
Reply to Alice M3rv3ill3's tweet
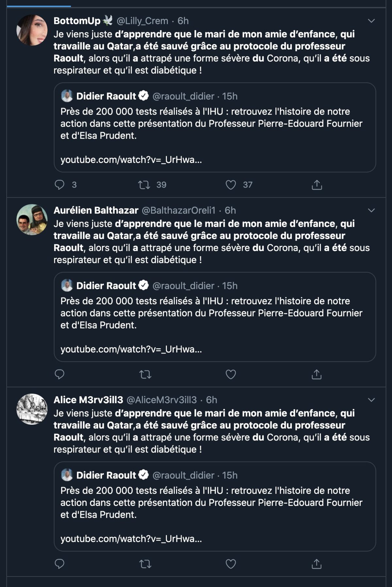click(59, 564)
